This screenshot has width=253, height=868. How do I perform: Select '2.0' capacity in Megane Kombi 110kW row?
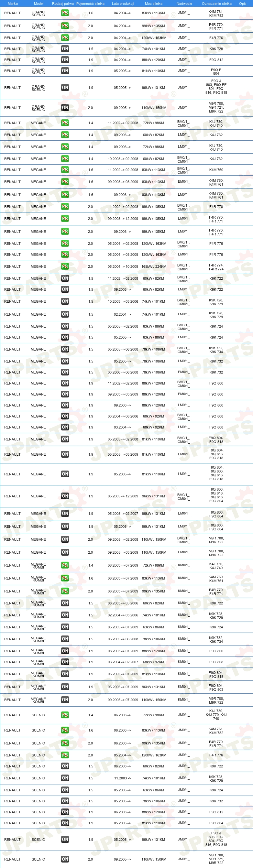pyautogui.click(x=90, y=700)
